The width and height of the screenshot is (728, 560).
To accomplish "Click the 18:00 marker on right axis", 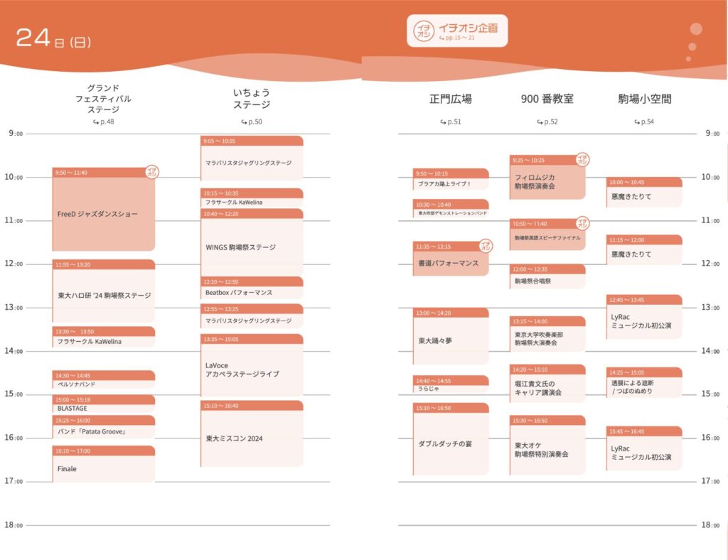I will pyautogui.click(x=710, y=525).
